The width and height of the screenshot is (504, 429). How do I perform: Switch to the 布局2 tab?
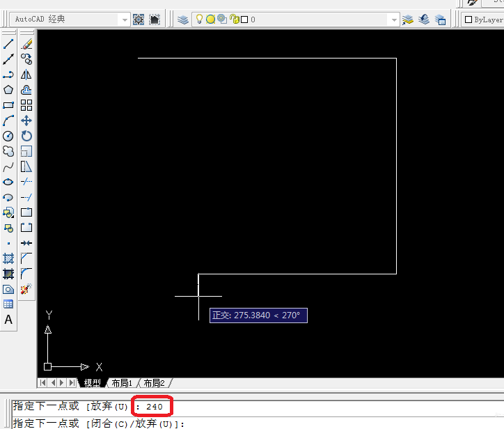(155, 383)
